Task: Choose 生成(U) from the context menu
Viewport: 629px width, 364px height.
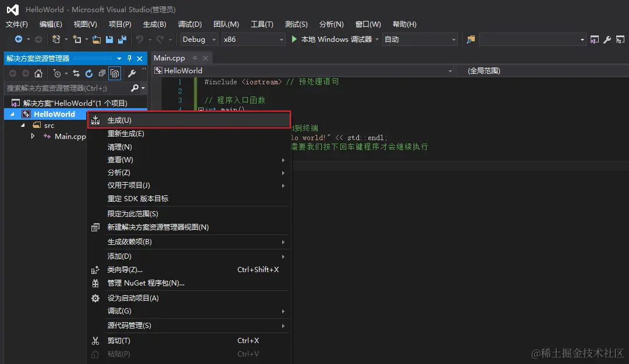Action: pyautogui.click(x=189, y=120)
